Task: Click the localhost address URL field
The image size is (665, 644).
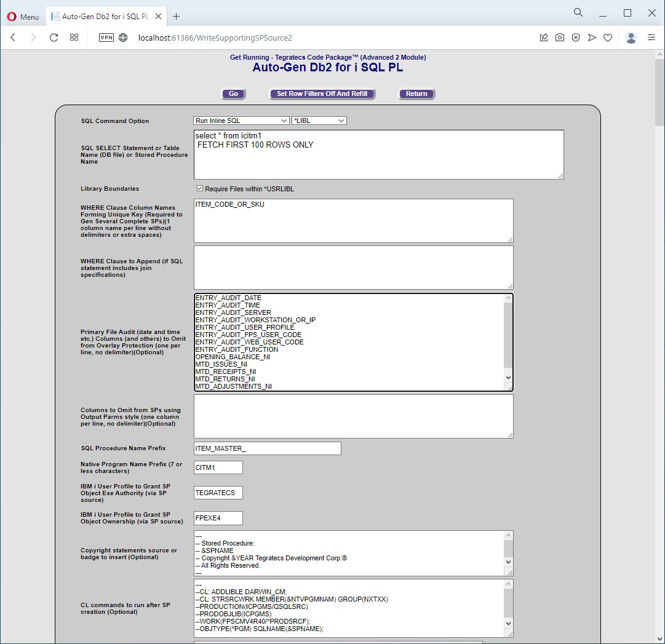Action: click(215, 38)
